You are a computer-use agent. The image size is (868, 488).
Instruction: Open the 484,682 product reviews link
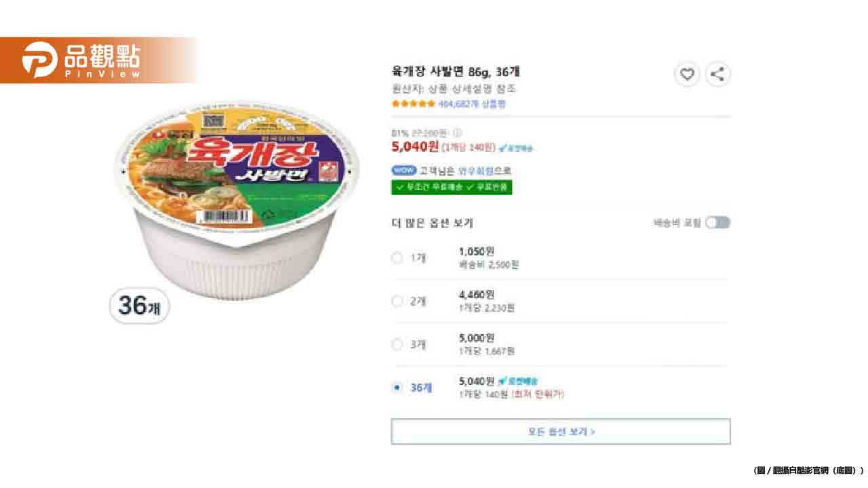[472, 104]
